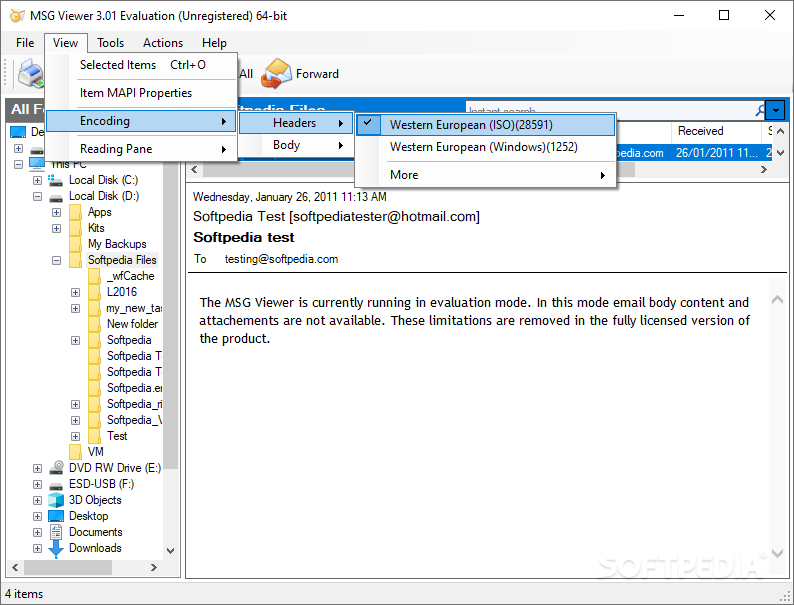The height and width of the screenshot is (605, 794).
Task: Open the Tools menu
Action: (110, 43)
